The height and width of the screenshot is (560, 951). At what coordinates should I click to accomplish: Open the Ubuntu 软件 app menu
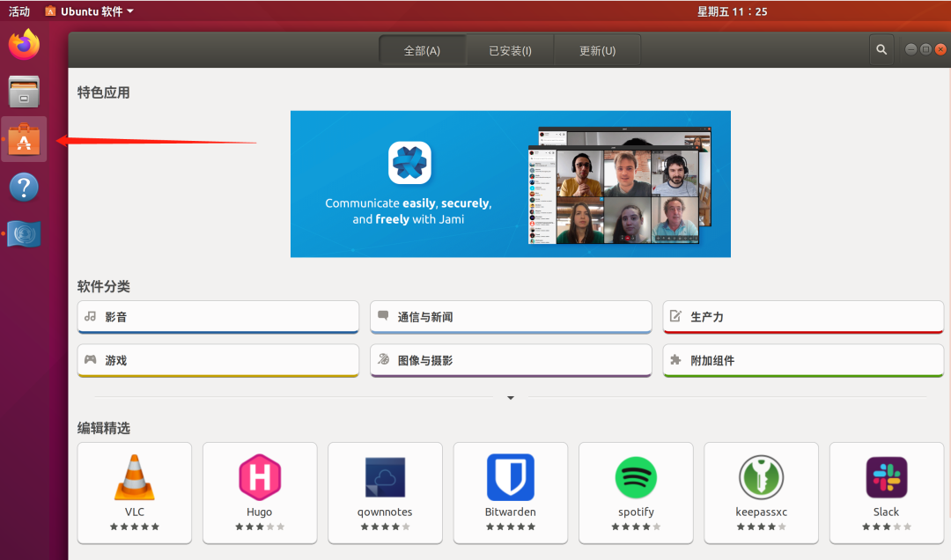point(89,11)
